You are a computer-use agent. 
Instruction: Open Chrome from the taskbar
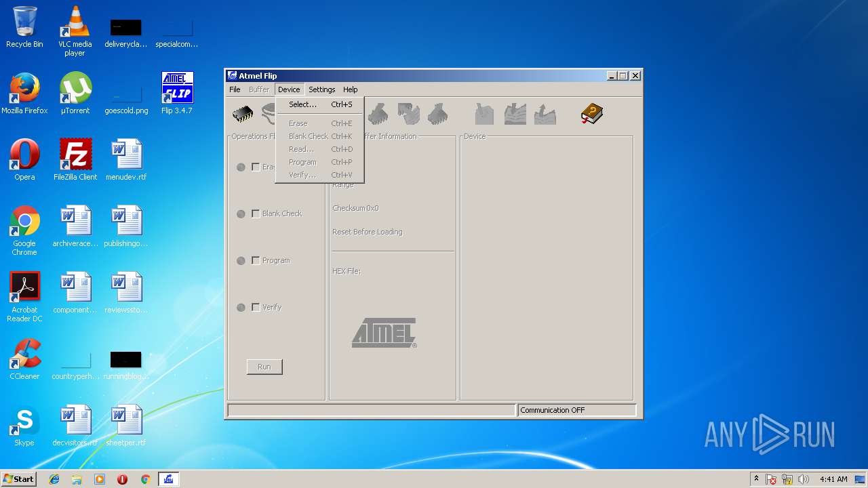(x=145, y=479)
